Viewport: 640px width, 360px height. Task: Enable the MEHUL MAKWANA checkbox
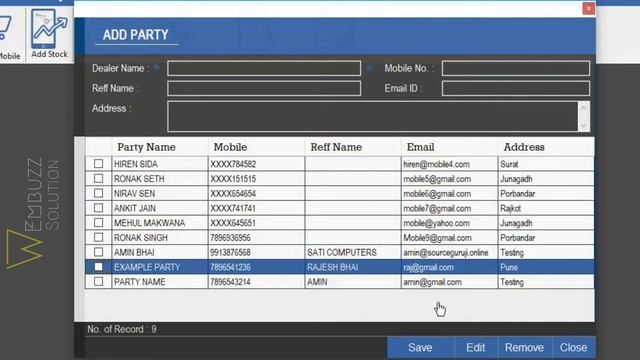(x=98, y=222)
